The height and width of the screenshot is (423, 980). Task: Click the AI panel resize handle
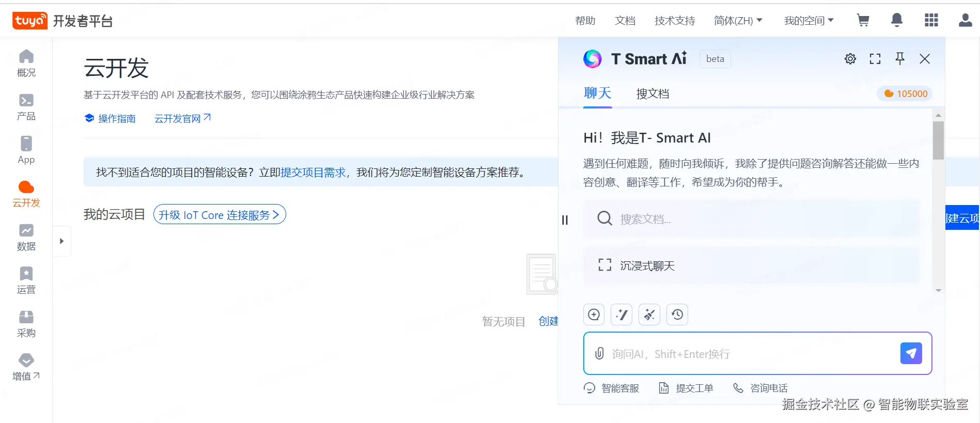pyautogui.click(x=565, y=220)
